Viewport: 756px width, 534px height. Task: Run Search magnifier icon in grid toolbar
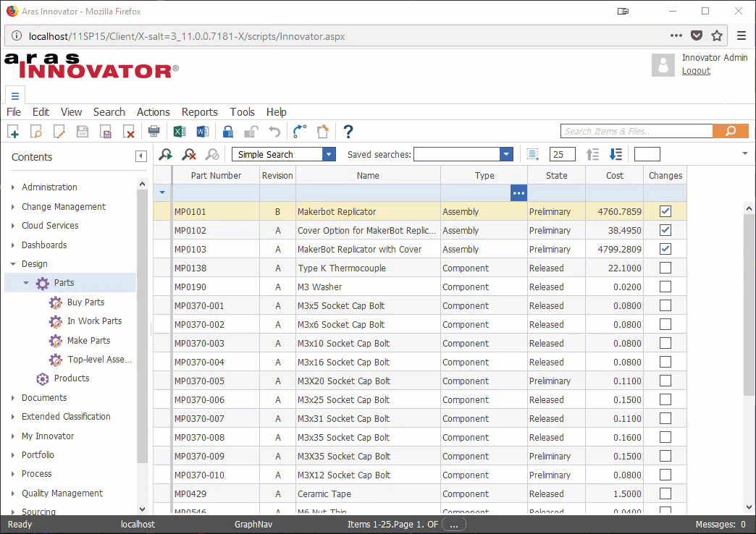coord(165,154)
